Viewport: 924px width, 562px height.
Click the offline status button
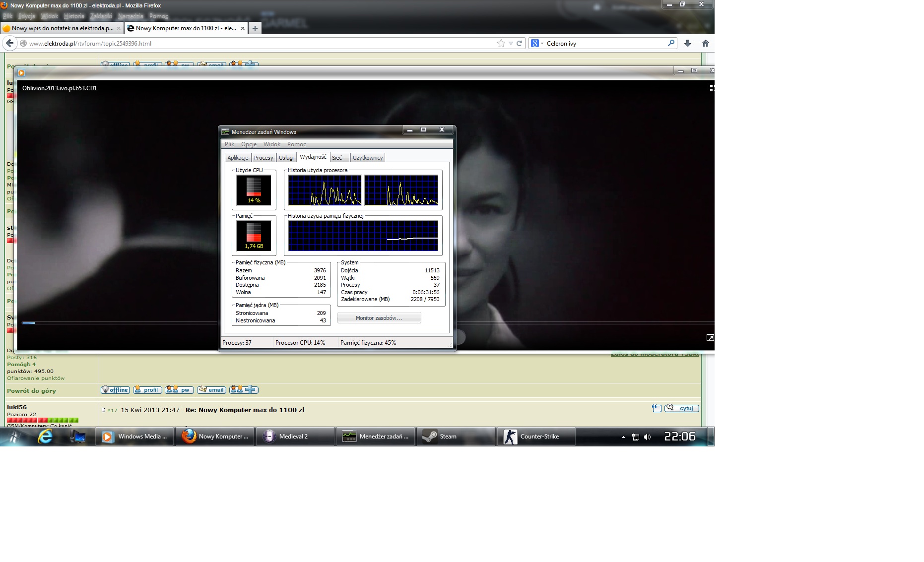[115, 390]
